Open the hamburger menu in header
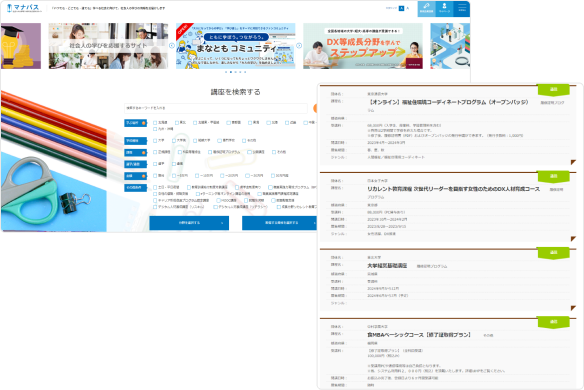 [x=462, y=8]
